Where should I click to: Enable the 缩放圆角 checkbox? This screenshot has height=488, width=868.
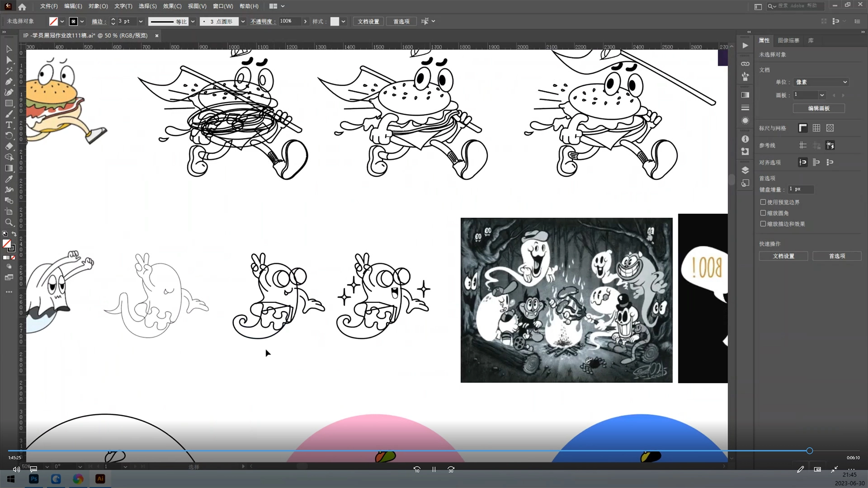(x=763, y=213)
